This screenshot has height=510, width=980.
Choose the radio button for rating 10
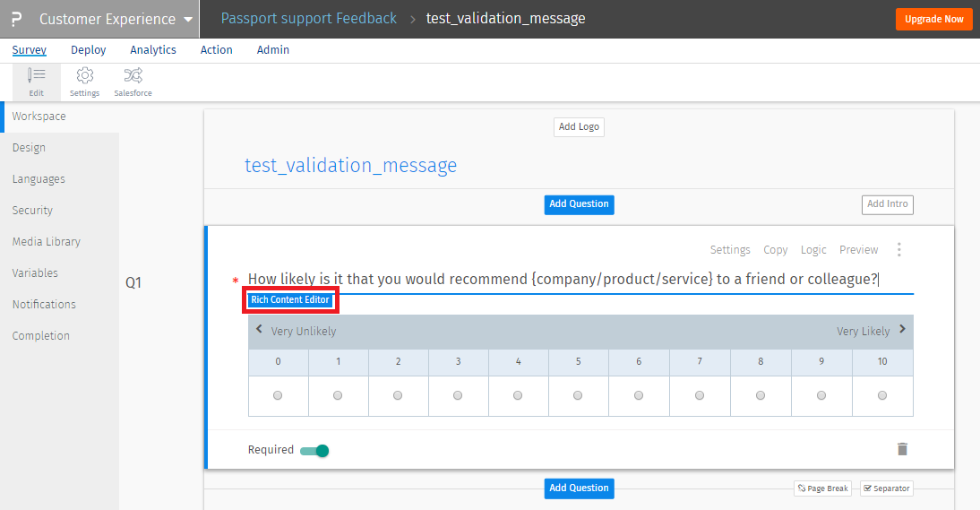coord(882,395)
